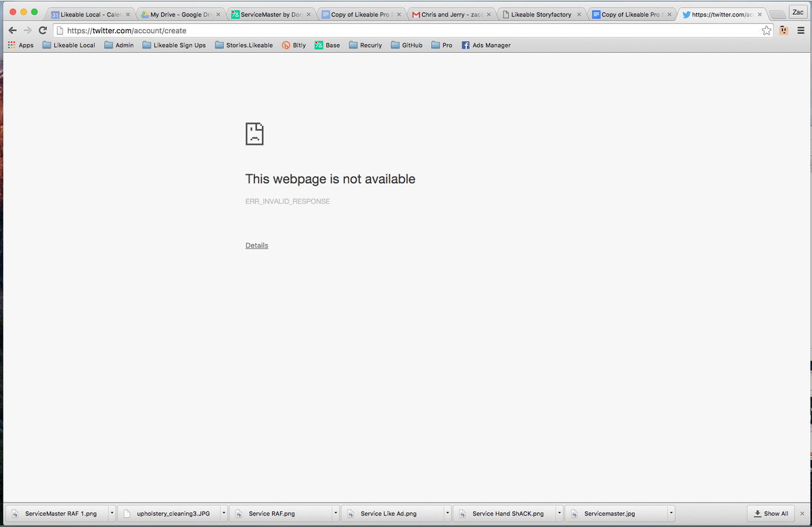This screenshot has width=812, height=527.
Task: Open the Chrome hamburger menu
Action: tap(800, 30)
